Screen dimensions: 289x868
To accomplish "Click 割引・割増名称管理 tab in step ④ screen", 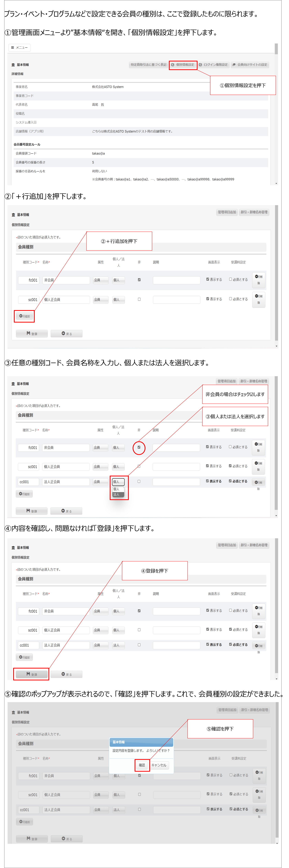I will [254, 545].
